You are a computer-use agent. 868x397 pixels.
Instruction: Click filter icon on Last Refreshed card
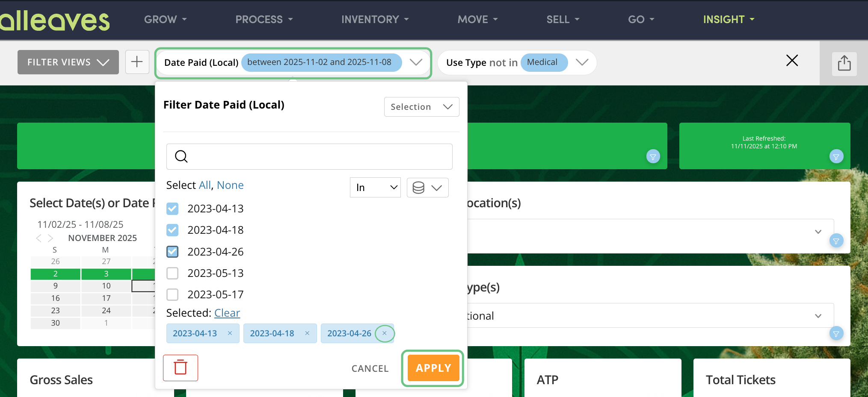(836, 156)
